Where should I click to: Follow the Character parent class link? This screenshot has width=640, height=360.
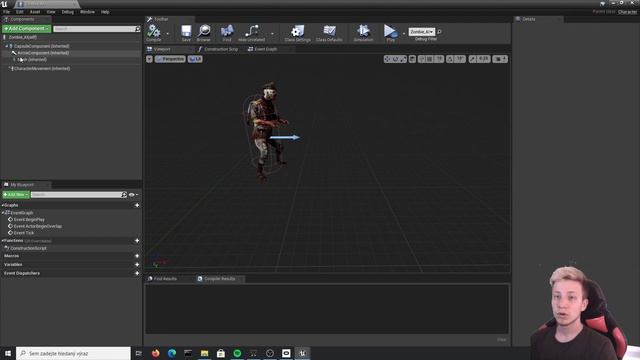pos(627,12)
